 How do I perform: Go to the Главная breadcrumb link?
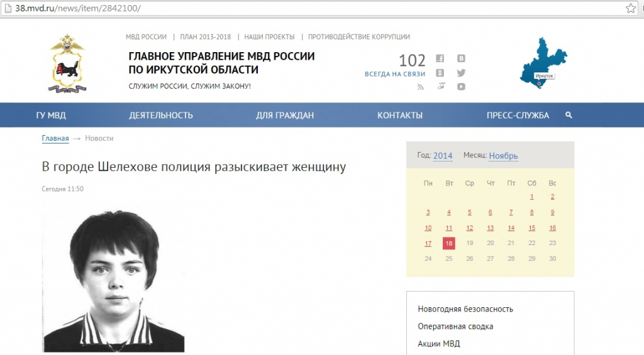click(55, 138)
